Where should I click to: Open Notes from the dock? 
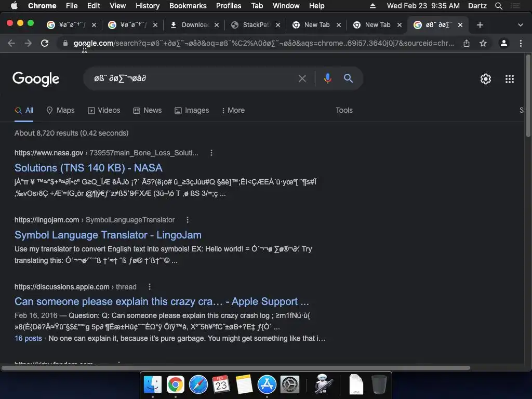(x=244, y=384)
